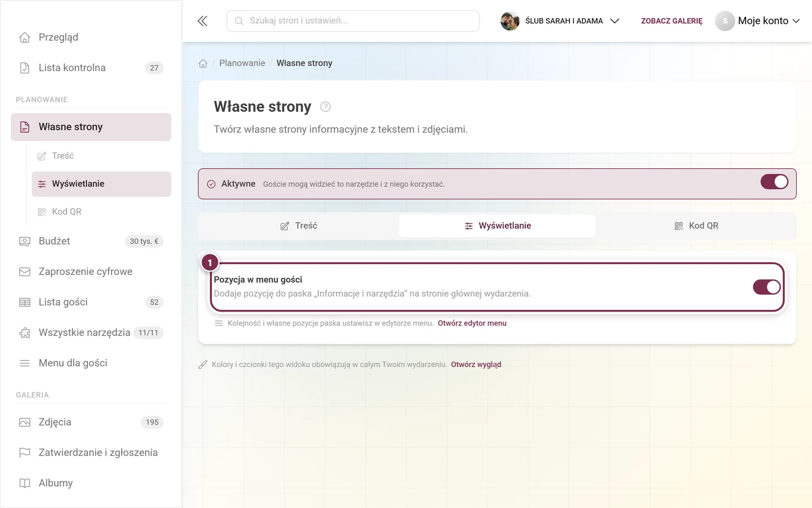Screen dimensions: 812x508
Task: Open Albumy book item
Action: click(91, 483)
